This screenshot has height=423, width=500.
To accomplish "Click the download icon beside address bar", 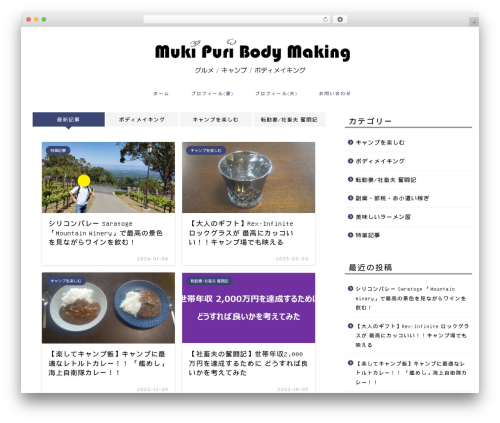I will [x=340, y=19].
